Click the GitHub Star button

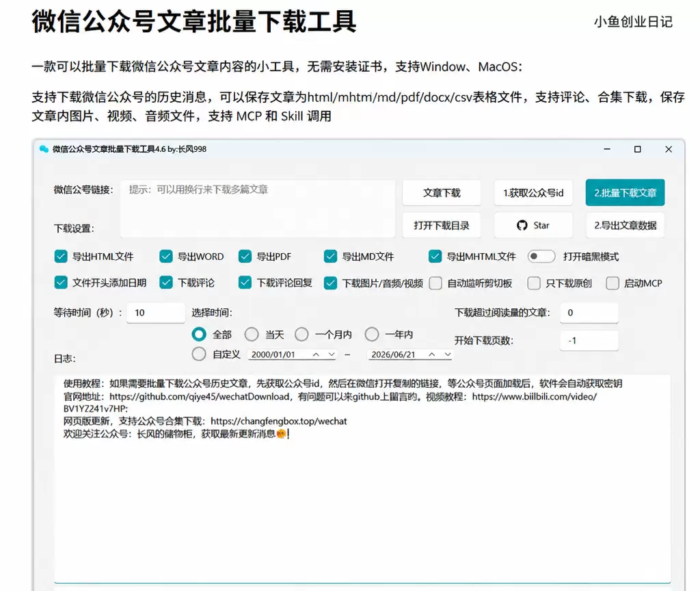click(533, 225)
